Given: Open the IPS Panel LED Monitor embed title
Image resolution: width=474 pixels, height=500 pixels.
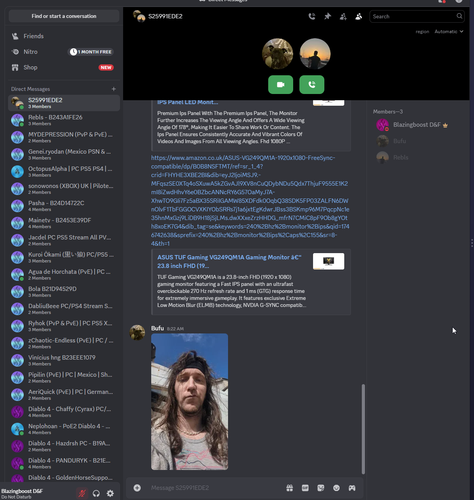Looking at the screenshot, I should 188,102.
